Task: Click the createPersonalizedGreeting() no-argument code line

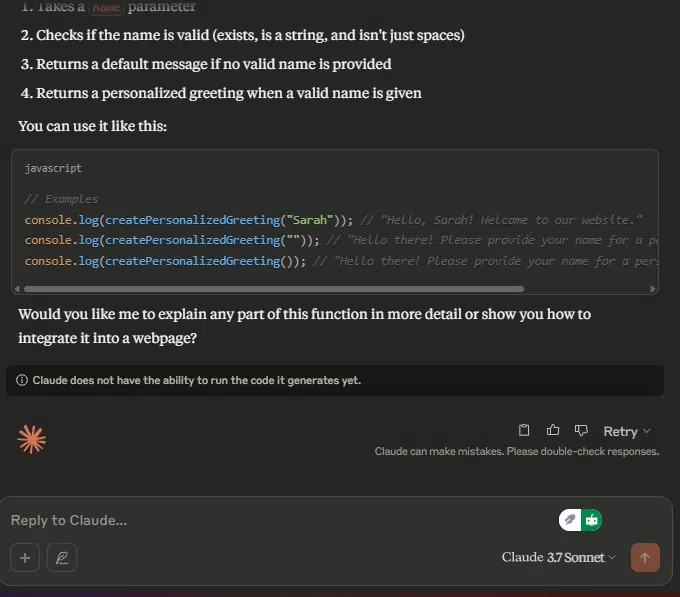Action: click(x=341, y=261)
